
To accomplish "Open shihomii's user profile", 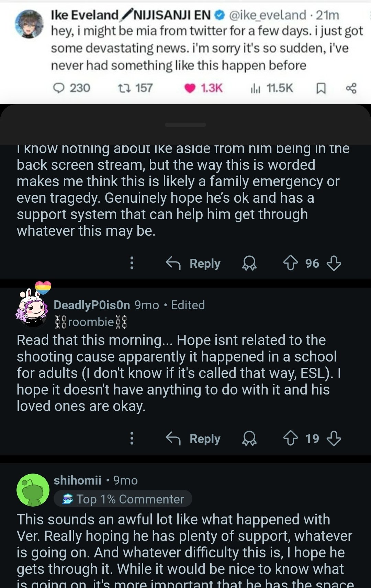I will pyautogui.click(x=77, y=480).
